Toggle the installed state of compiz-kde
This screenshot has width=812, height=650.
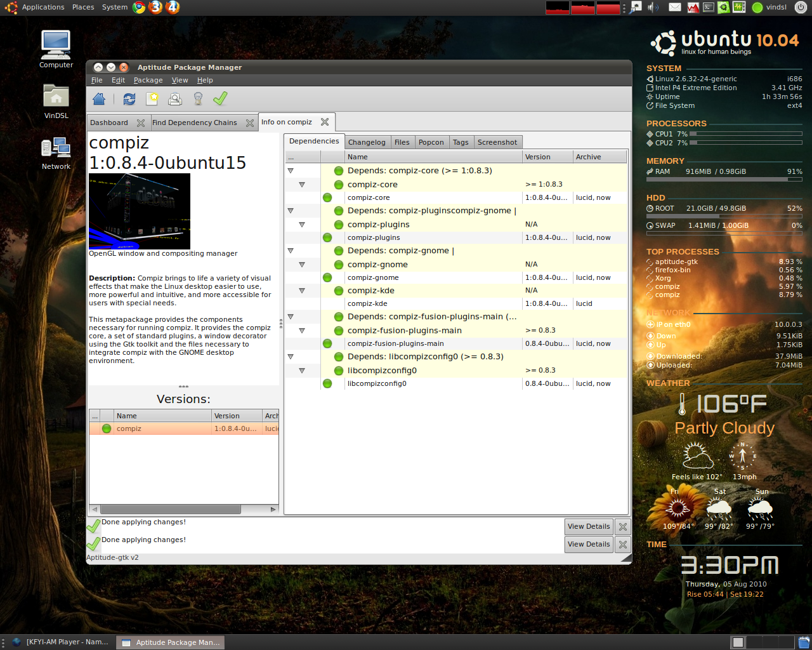tap(338, 290)
